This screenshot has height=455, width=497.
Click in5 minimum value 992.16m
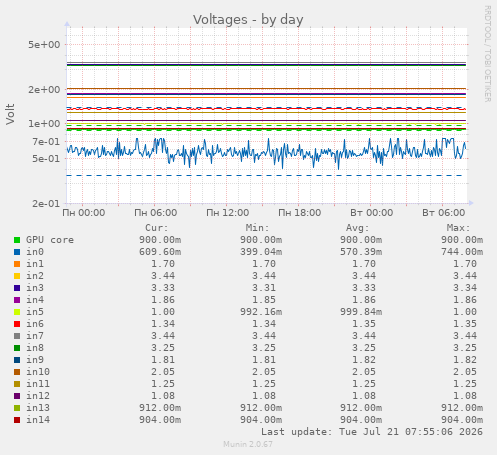[261, 312]
